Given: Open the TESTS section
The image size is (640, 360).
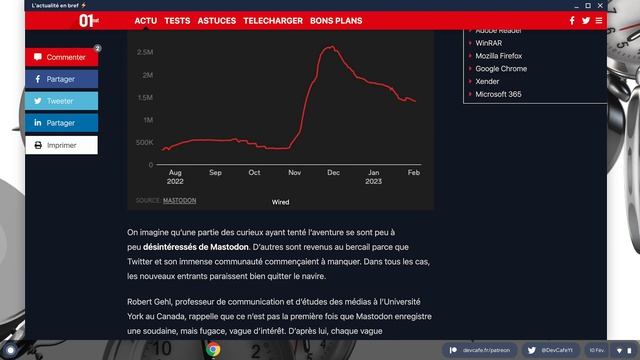Looking at the screenshot, I should (177, 21).
